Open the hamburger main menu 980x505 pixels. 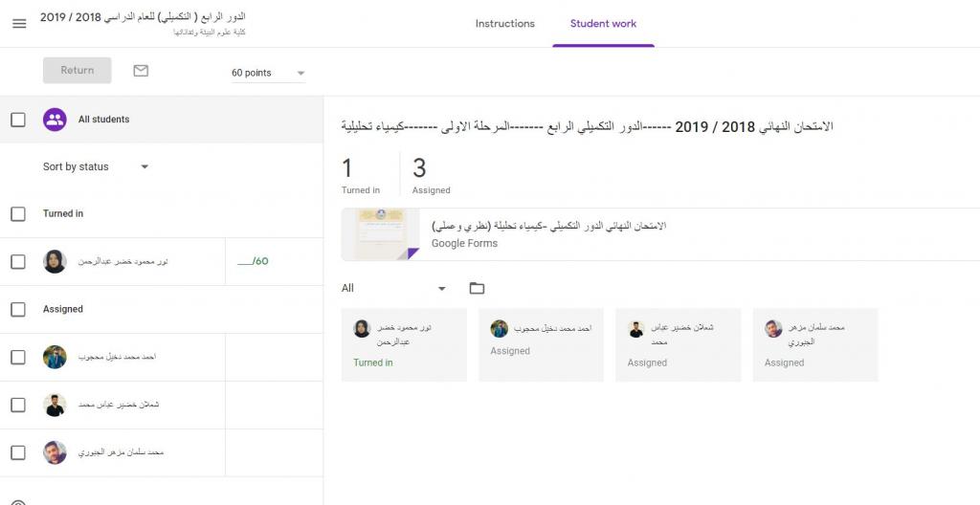(x=19, y=24)
